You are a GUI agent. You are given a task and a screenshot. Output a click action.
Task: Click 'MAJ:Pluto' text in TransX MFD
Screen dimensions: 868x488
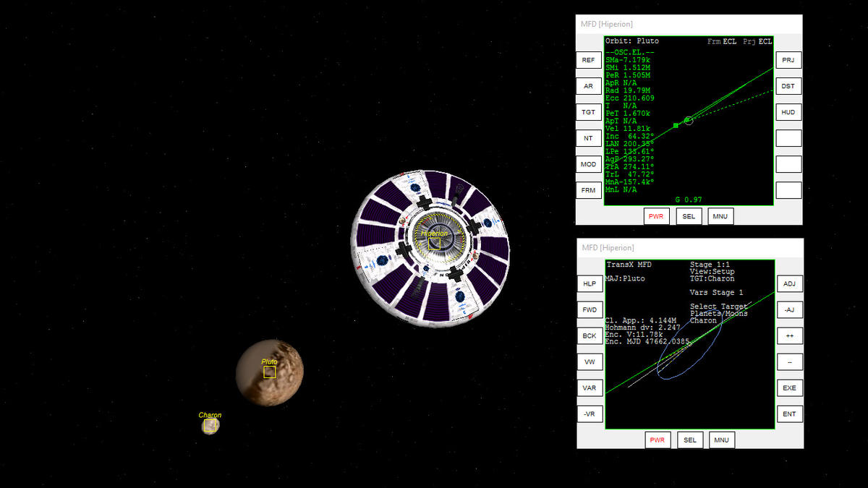point(625,278)
